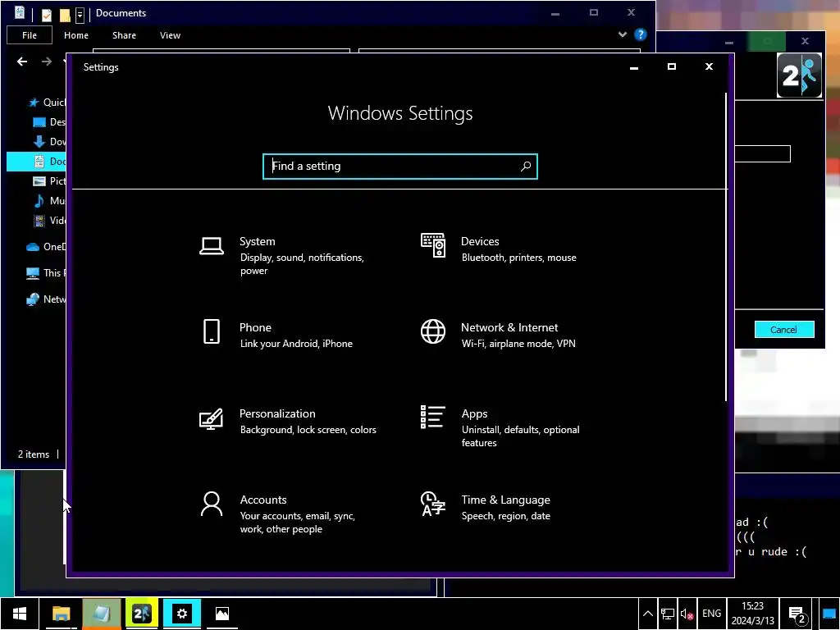
Task: Open the Apps list icon
Action: [x=433, y=418]
